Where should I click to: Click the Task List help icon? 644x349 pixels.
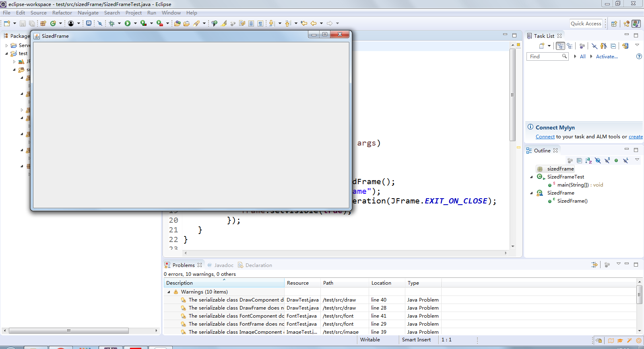[x=639, y=56]
